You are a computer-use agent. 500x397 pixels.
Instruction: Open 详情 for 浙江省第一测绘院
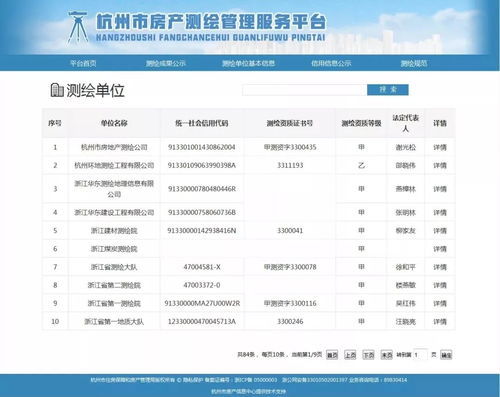pyautogui.click(x=440, y=303)
